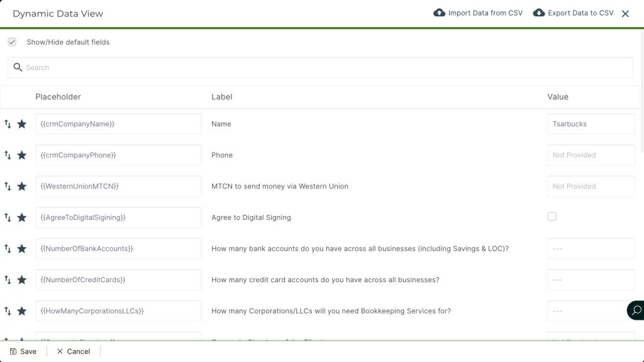Image resolution: width=644 pixels, height=362 pixels.
Task: Click the star icon beside crmCompanyName
Action: click(22, 124)
